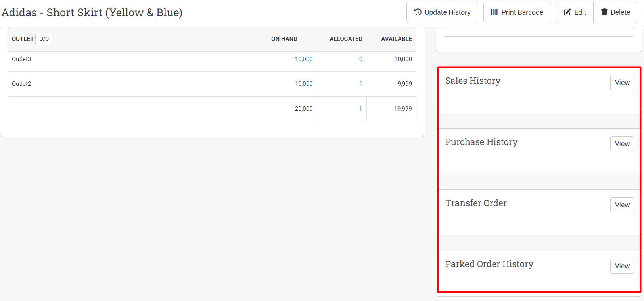Click the Sales History heading

point(473,81)
